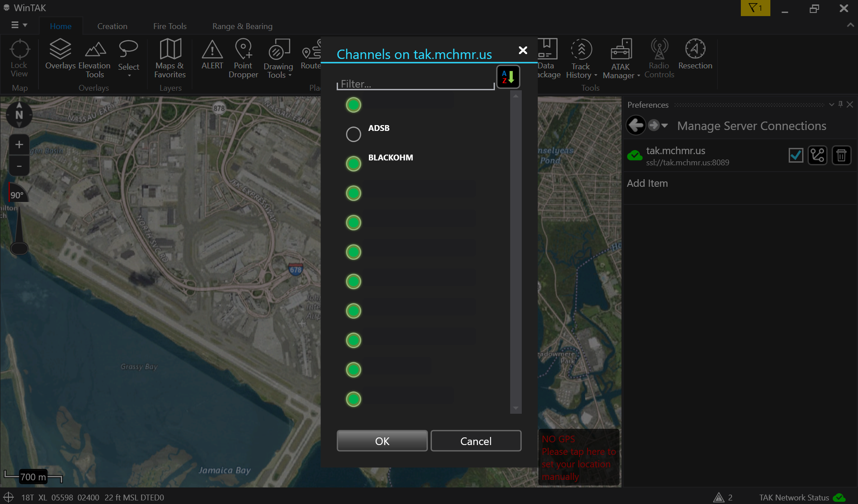Switch to the Creation tab

[x=112, y=26]
